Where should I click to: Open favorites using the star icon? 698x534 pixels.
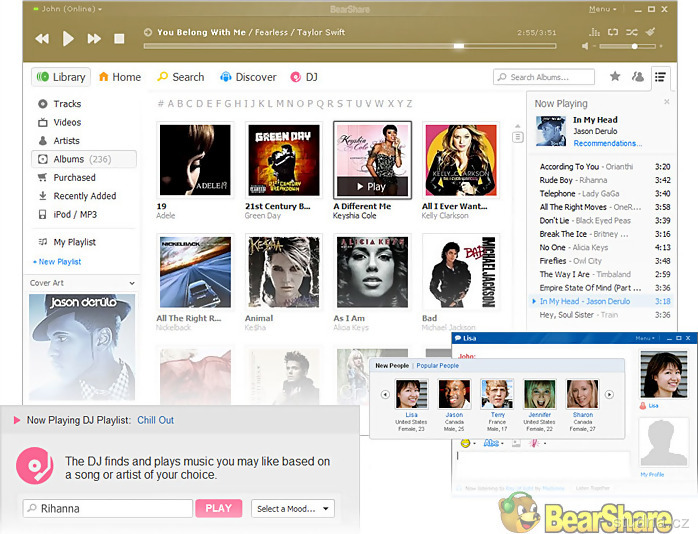[x=614, y=77]
